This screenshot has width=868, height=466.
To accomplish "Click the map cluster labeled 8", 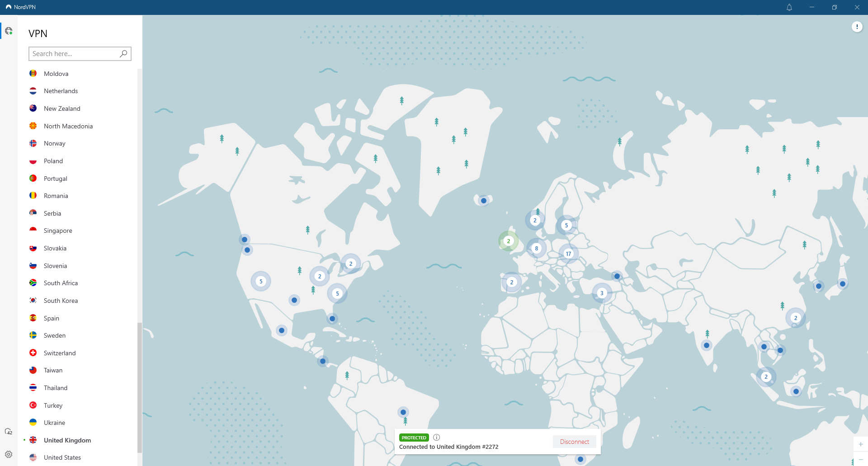I will coord(537,248).
